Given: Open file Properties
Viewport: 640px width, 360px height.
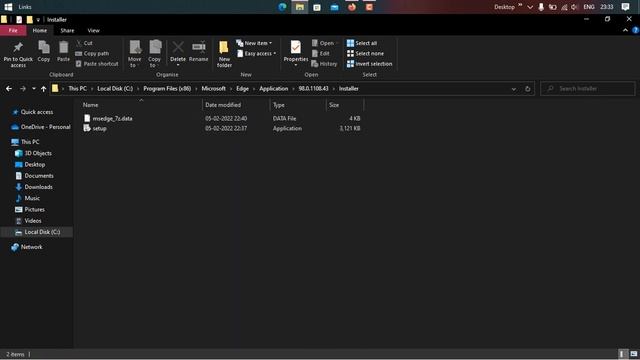Looking at the screenshot, I should pyautogui.click(x=296, y=53).
